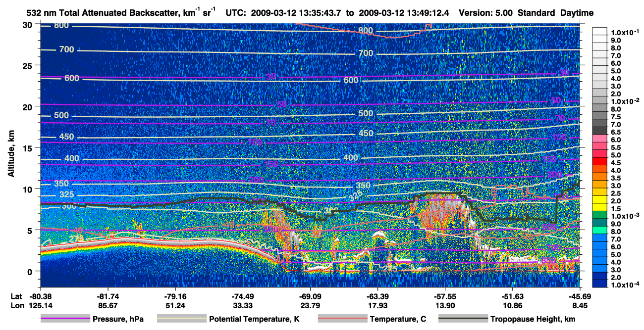Screen dimensions: 644x330
Task: Select the latitude value '-57.55'
Action: pos(445,296)
